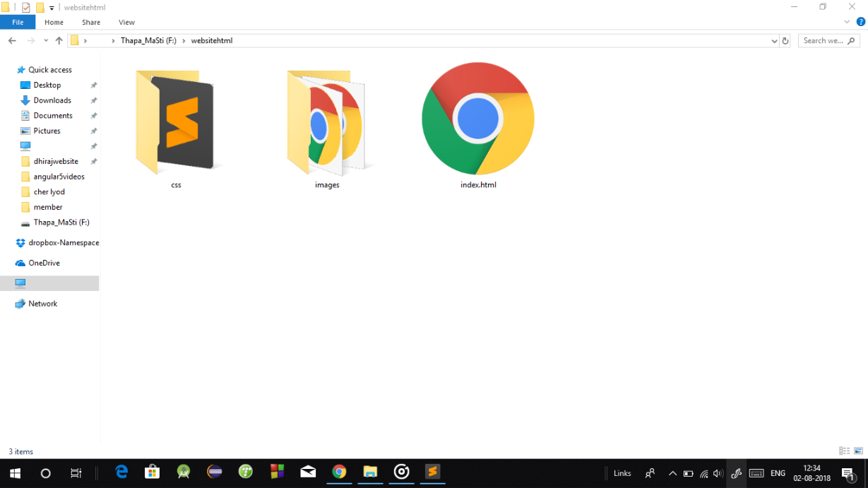Expand chevron after Thapa_MaSti (F:) breadcrumb
Image resolution: width=868 pixels, height=488 pixels.
click(x=184, y=41)
